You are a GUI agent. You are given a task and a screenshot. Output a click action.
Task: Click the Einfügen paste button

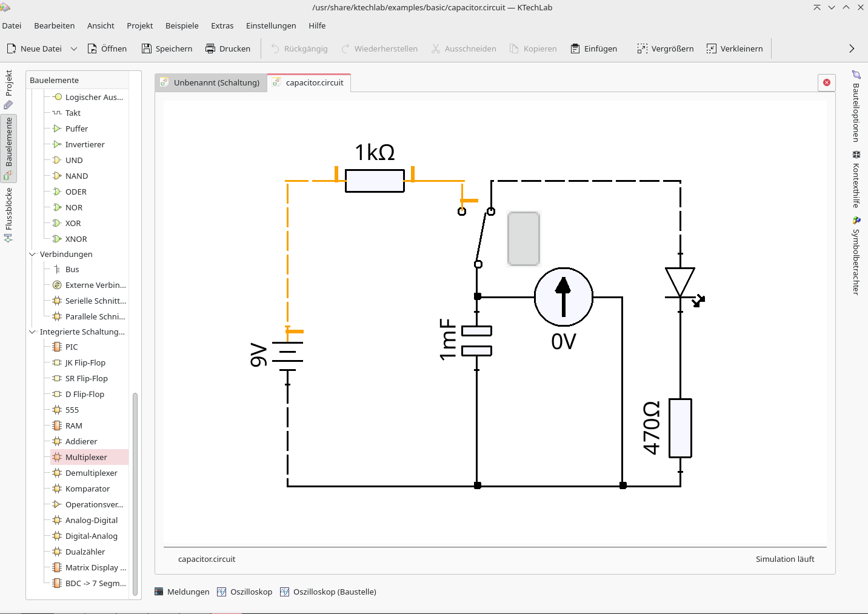[x=594, y=48]
